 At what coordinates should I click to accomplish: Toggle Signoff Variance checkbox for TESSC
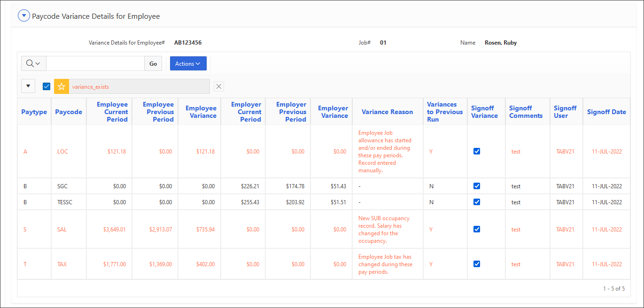(x=477, y=202)
